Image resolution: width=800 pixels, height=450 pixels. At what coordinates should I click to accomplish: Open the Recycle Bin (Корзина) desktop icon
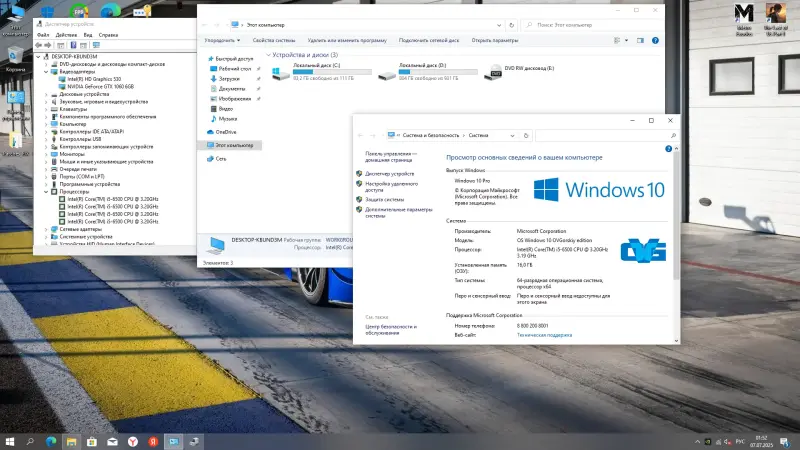15,59
